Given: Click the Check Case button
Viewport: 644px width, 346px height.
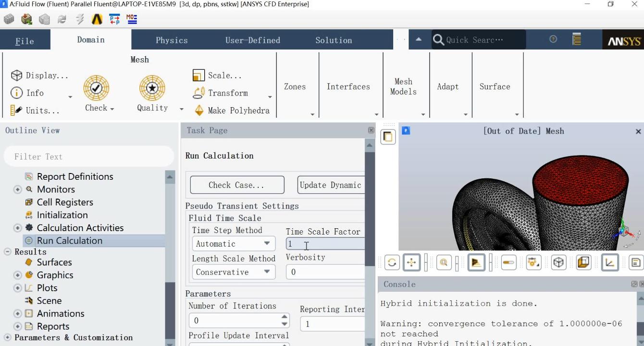Looking at the screenshot, I should point(237,185).
